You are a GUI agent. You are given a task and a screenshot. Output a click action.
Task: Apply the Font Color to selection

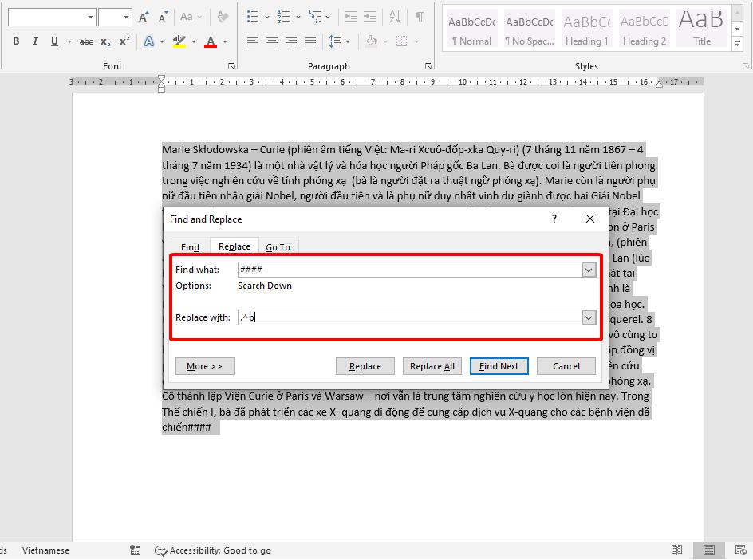[211, 41]
